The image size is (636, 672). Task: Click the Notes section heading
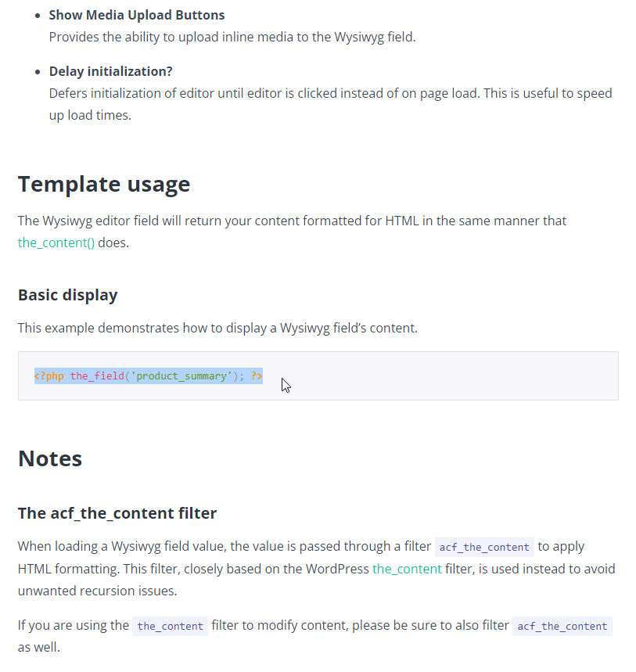[x=50, y=458]
